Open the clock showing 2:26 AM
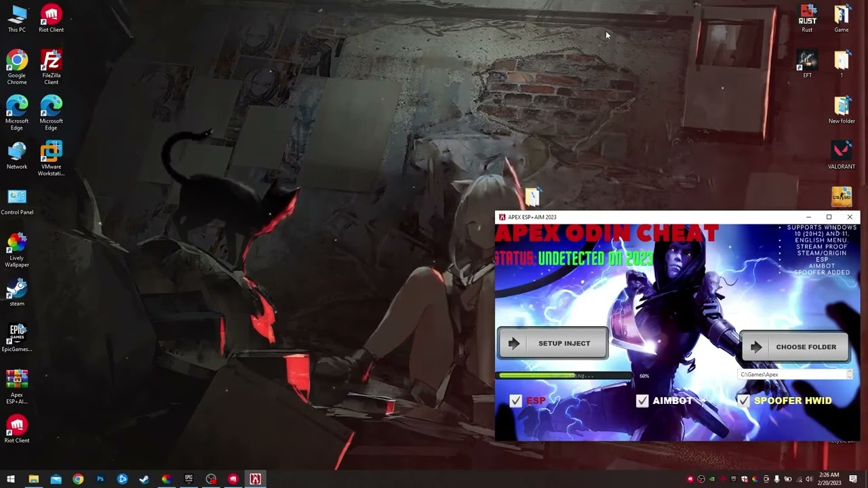Screen dimensions: 868x488 pyautogui.click(x=829, y=479)
